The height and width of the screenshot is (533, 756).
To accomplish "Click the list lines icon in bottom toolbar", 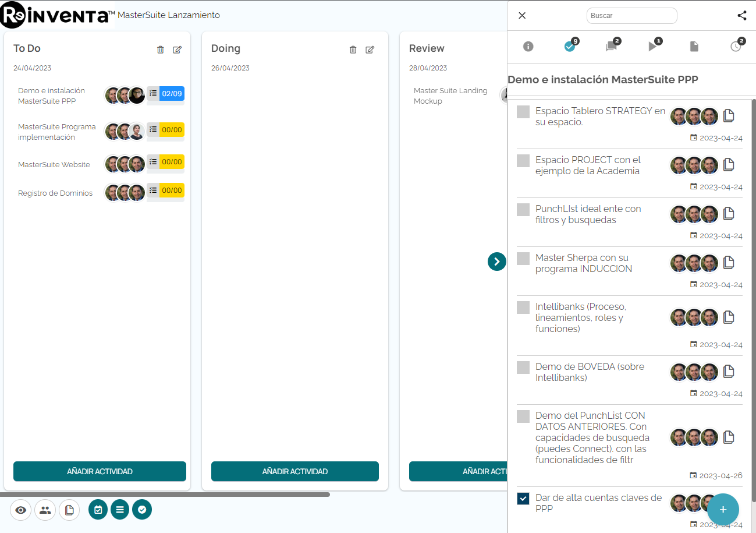I will pyautogui.click(x=120, y=510).
